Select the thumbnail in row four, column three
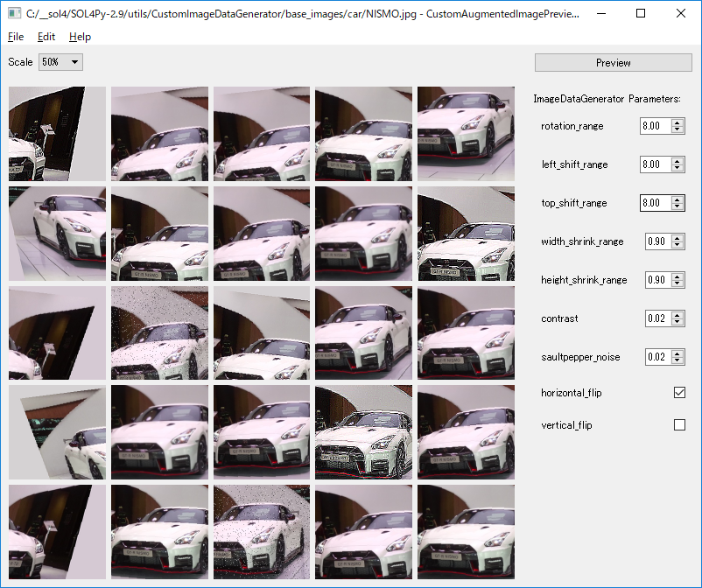The height and width of the screenshot is (588, 702). 262,433
